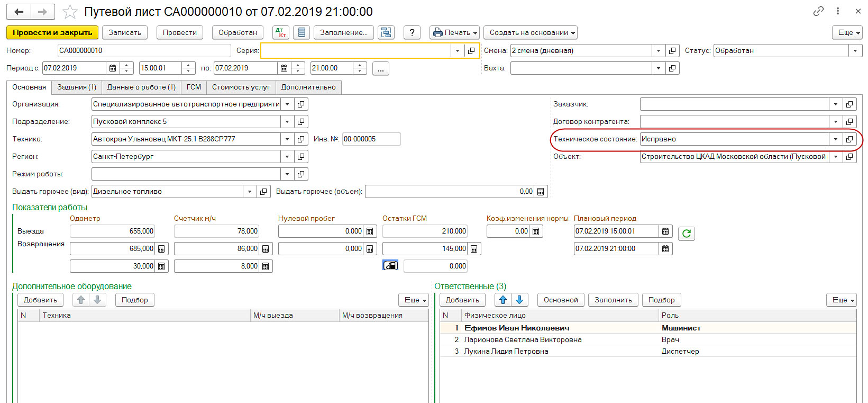The image size is (868, 403).
Task: Click the Обработан button
Action: point(237,32)
